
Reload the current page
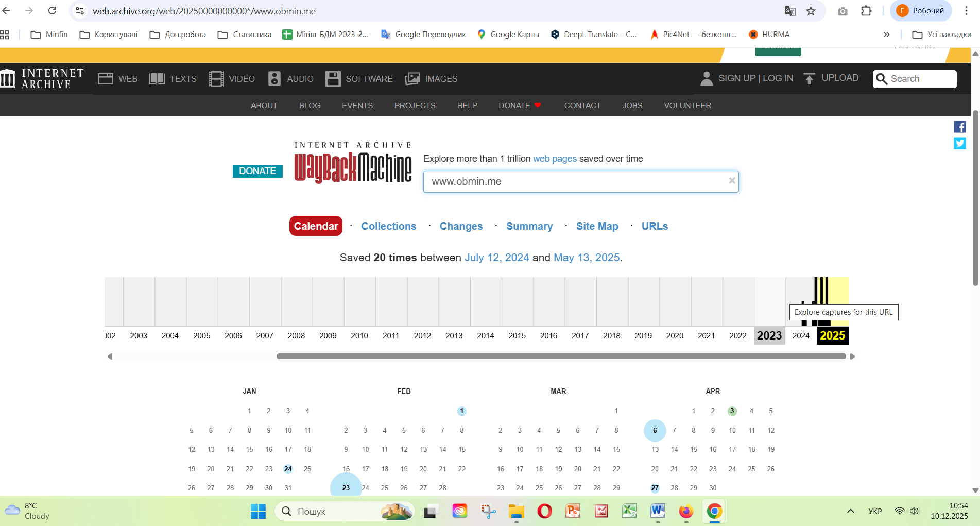tap(52, 11)
